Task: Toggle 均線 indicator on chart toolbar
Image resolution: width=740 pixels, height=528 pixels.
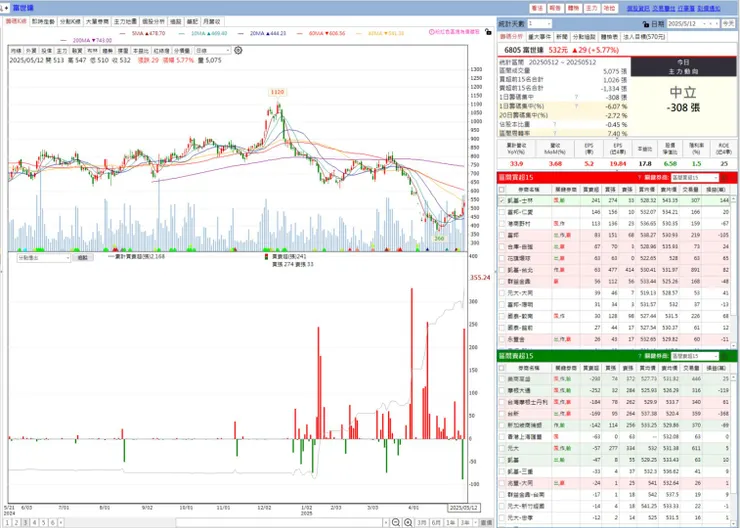Action: [16, 50]
